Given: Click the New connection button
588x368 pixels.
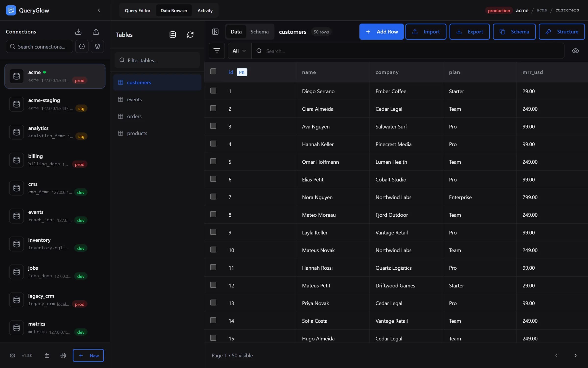Looking at the screenshot, I should [88, 355].
